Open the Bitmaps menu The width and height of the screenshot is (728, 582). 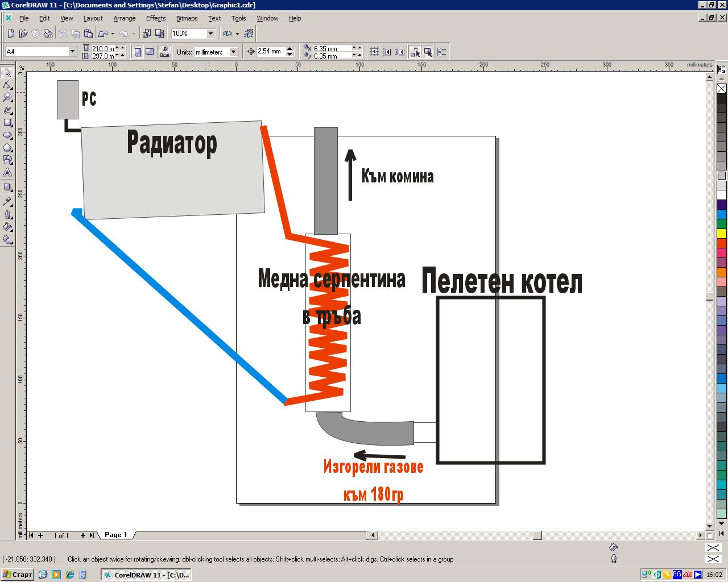click(x=187, y=18)
